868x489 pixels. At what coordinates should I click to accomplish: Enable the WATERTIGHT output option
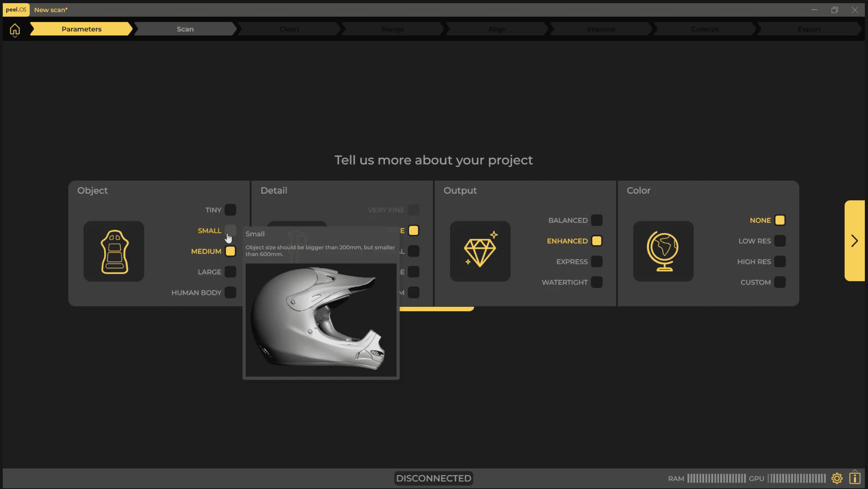pyautogui.click(x=597, y=282)
